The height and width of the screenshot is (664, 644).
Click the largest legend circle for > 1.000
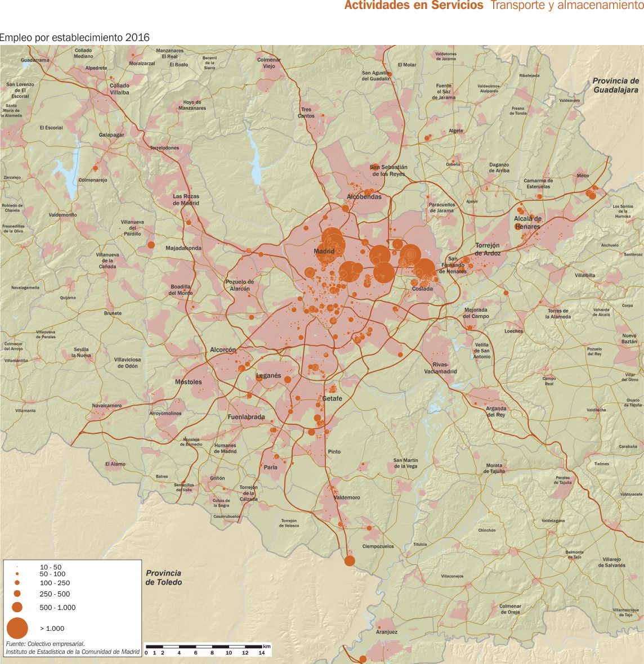coord(17,628)
